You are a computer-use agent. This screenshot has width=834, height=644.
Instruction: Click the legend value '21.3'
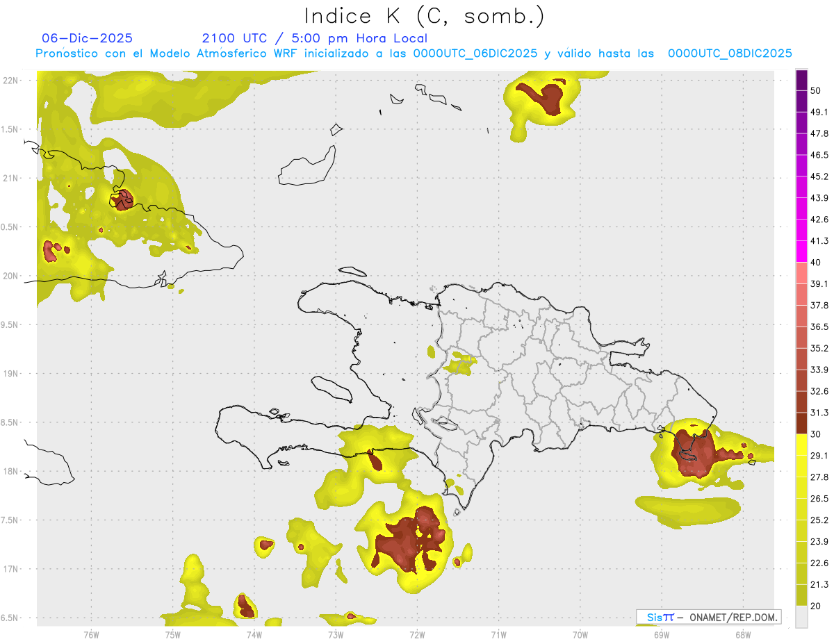[x=819, y=585]
